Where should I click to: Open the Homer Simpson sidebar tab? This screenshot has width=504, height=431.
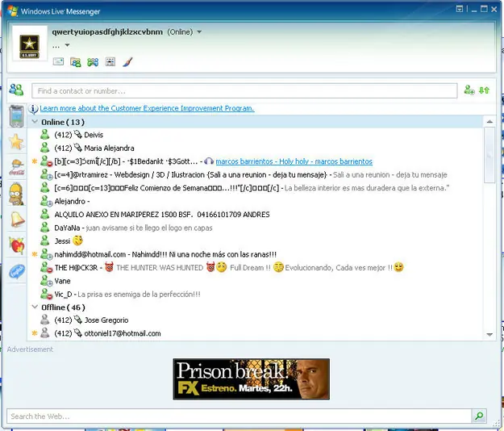point(16,195)
